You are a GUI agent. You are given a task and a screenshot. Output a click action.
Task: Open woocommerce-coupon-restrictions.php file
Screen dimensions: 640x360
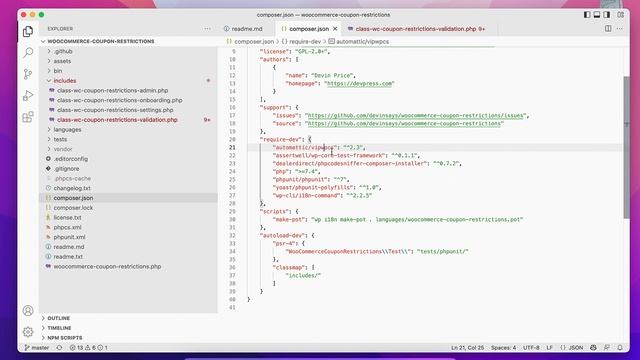click(107, 267)
